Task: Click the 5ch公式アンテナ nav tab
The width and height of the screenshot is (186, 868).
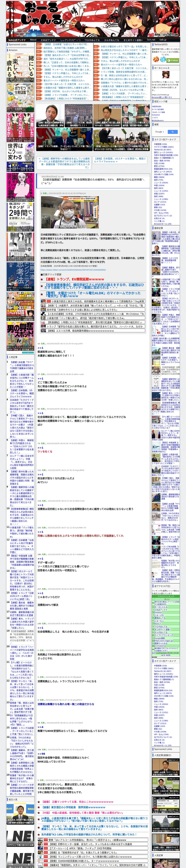Action: pos(17,40)
